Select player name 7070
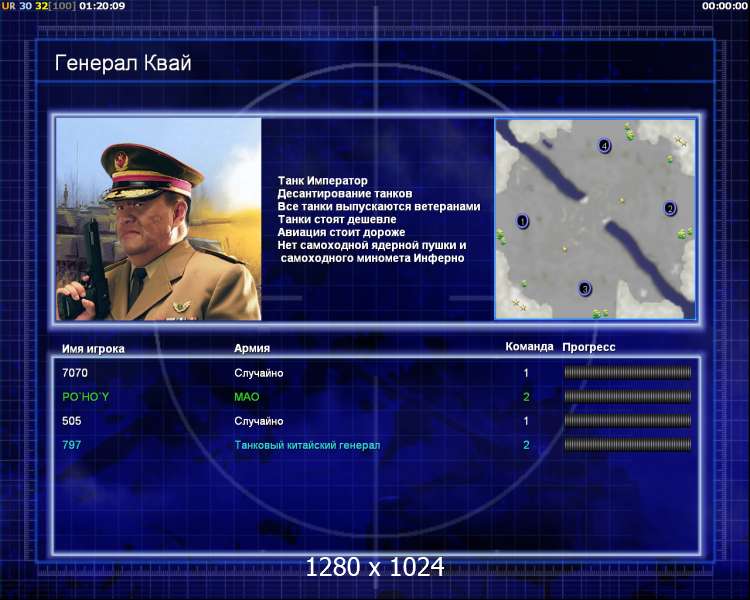750x600 pixels. [75, 373]
